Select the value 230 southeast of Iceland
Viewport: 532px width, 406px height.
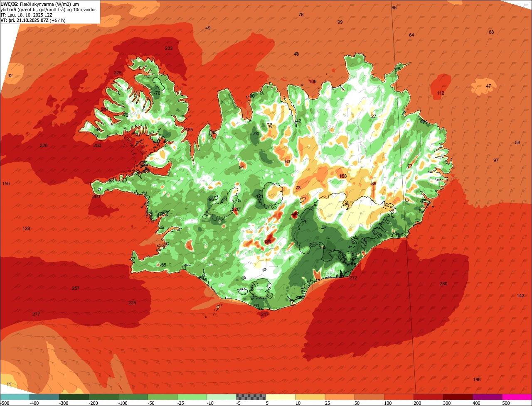coord(443,284)
